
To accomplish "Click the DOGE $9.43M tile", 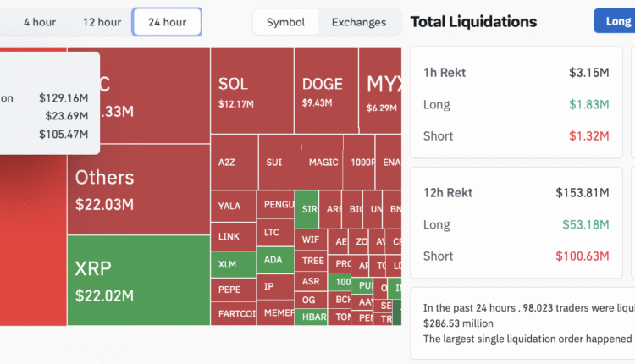I will pyautogui.click(x=325, y=91).
